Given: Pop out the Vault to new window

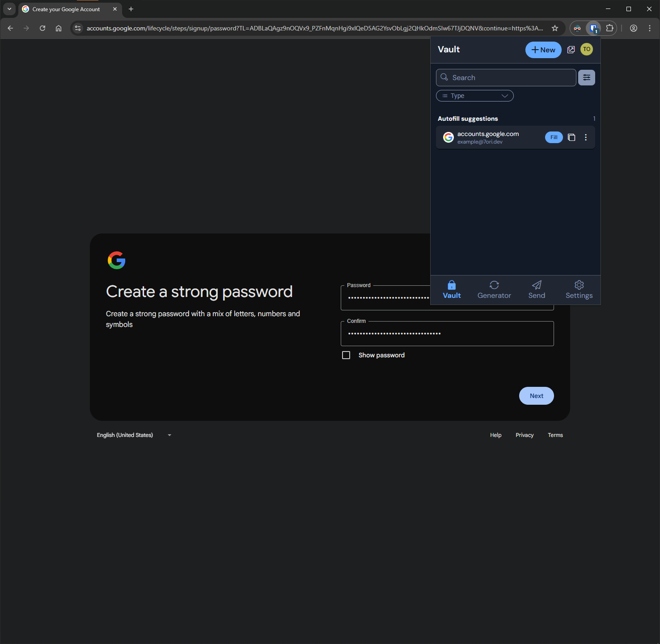Looking at the screenshot, I should [571, 50].
